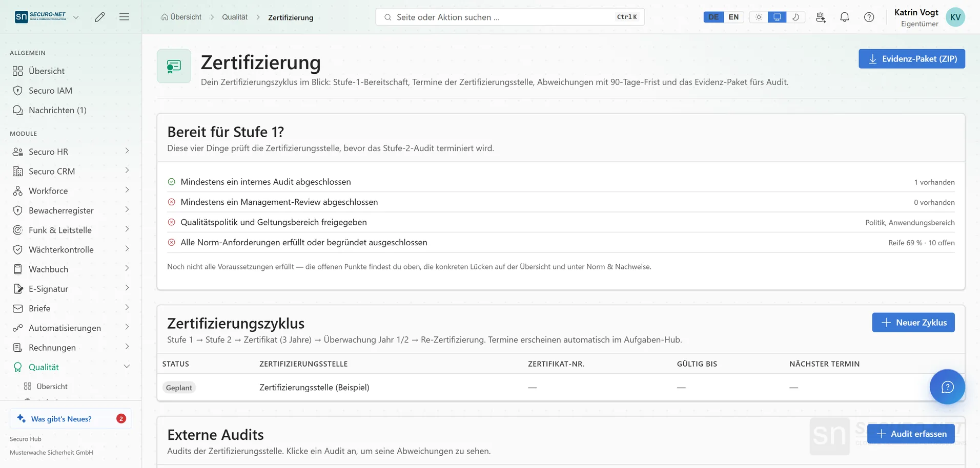Focus the Seite oder Aktion suchen field
The image size is (980, 468).
[x=510, y=17]
